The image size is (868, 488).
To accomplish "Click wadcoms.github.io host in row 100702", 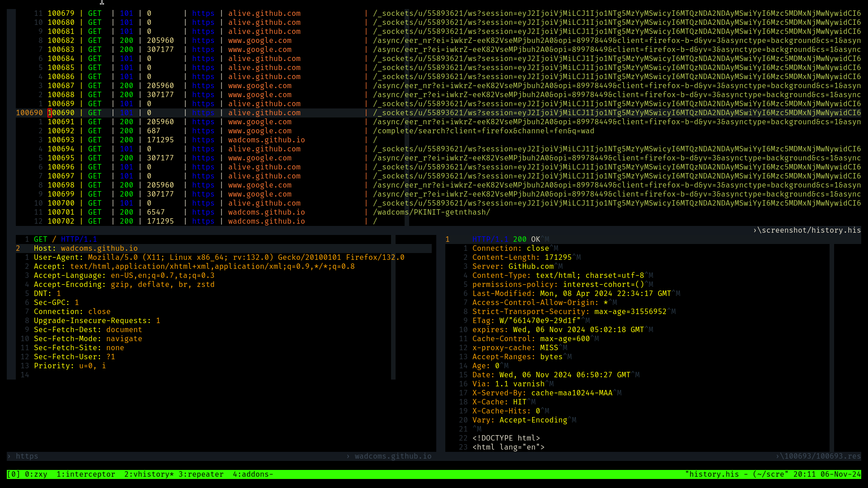I will pos(266,221).
